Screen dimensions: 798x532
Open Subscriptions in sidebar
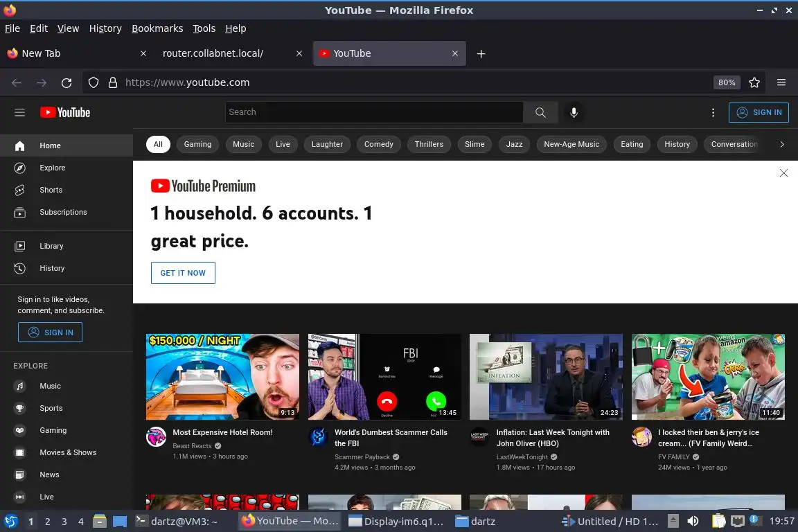tap(66, 212)
